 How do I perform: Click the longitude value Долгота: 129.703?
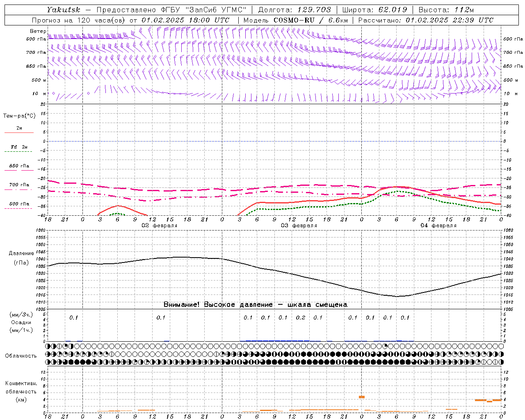pyautogui.click(x=294, y=9)
